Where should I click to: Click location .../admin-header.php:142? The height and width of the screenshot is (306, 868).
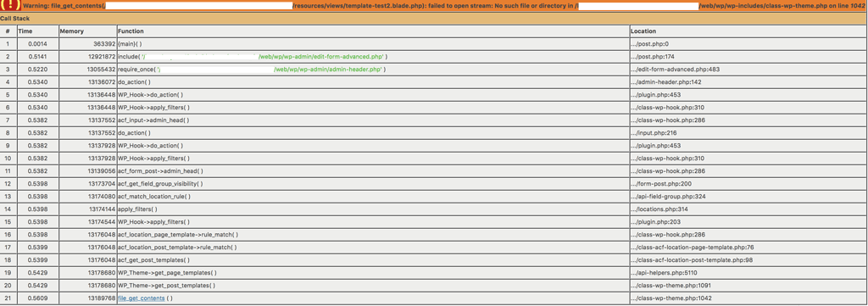(666, 82)
